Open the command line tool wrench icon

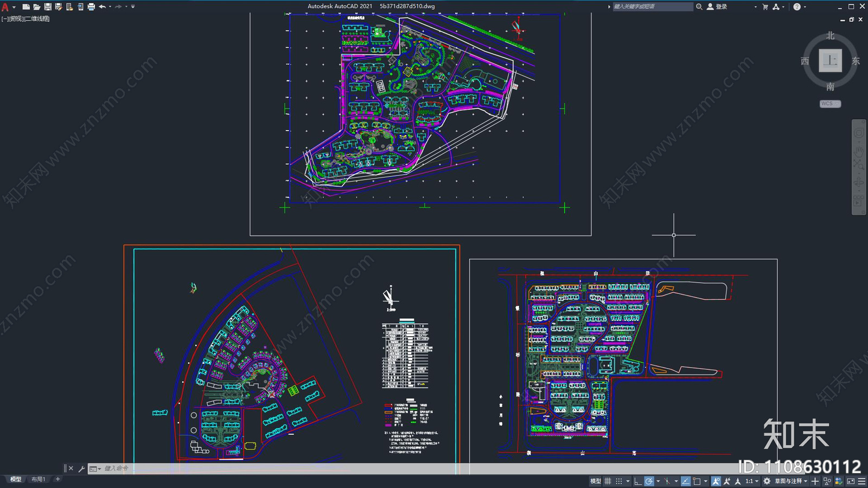(x=81, y=467)
